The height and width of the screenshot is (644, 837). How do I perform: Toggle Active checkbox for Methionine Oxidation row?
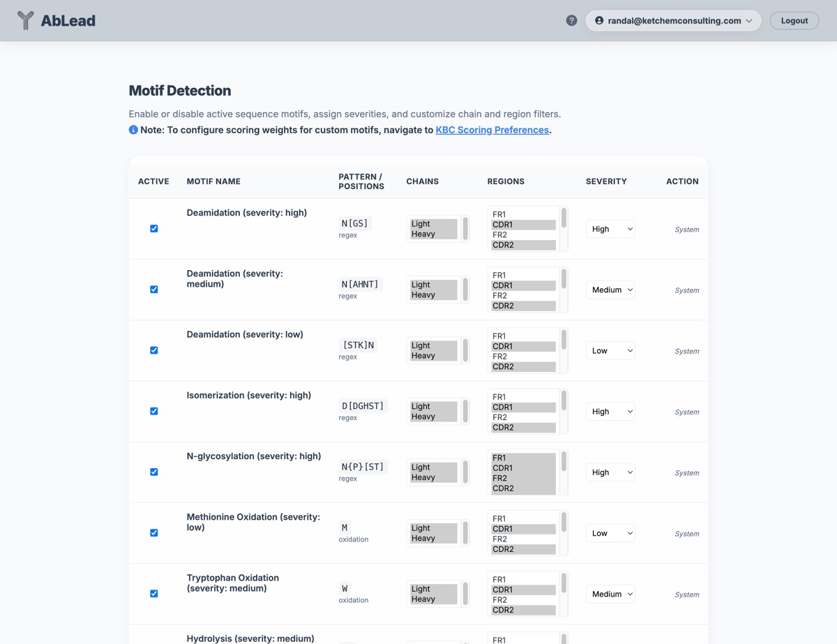point(154,533)
